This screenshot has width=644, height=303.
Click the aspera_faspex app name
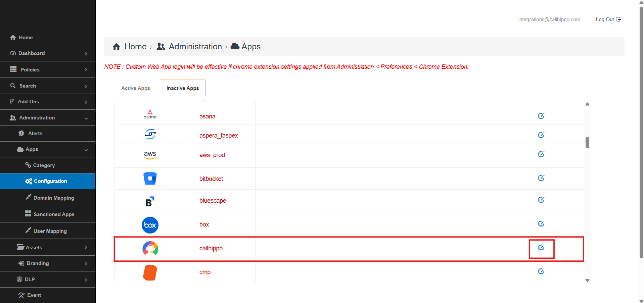pos(219,136)
